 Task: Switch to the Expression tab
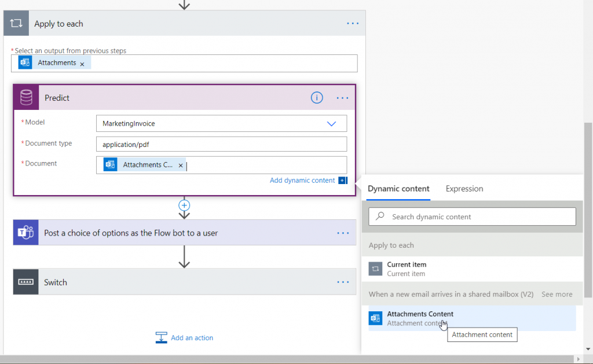point(464,189)
